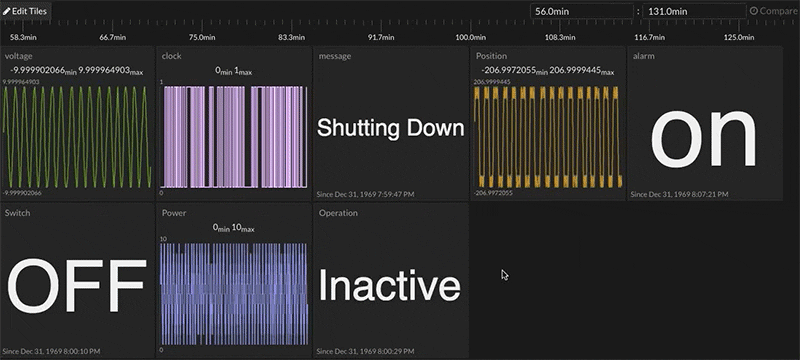Screen dimensions: 800x360
Task: Click the Compare button
Action: point(772,11)
